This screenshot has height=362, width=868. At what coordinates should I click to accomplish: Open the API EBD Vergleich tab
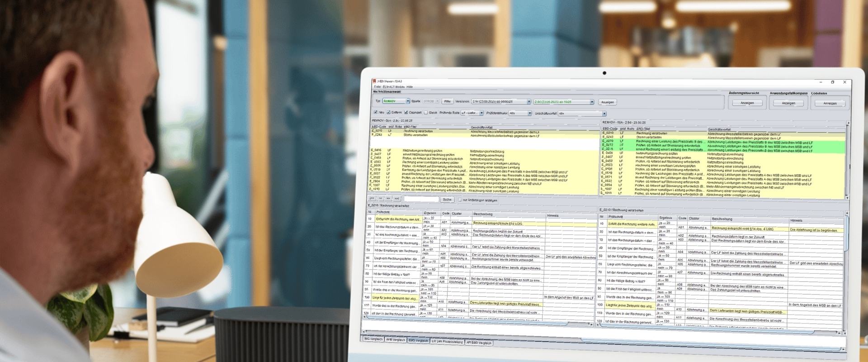point(479,343)
